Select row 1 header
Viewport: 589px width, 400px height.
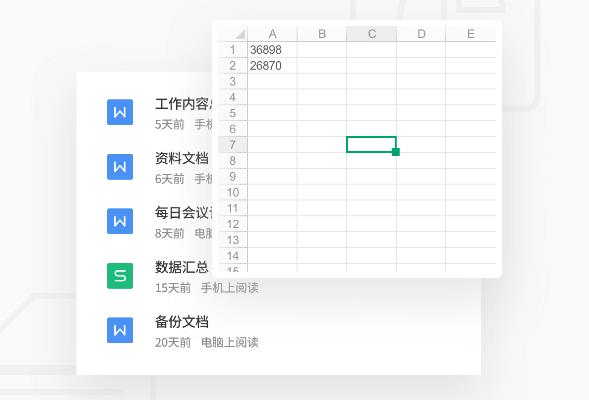click(233, 50)
